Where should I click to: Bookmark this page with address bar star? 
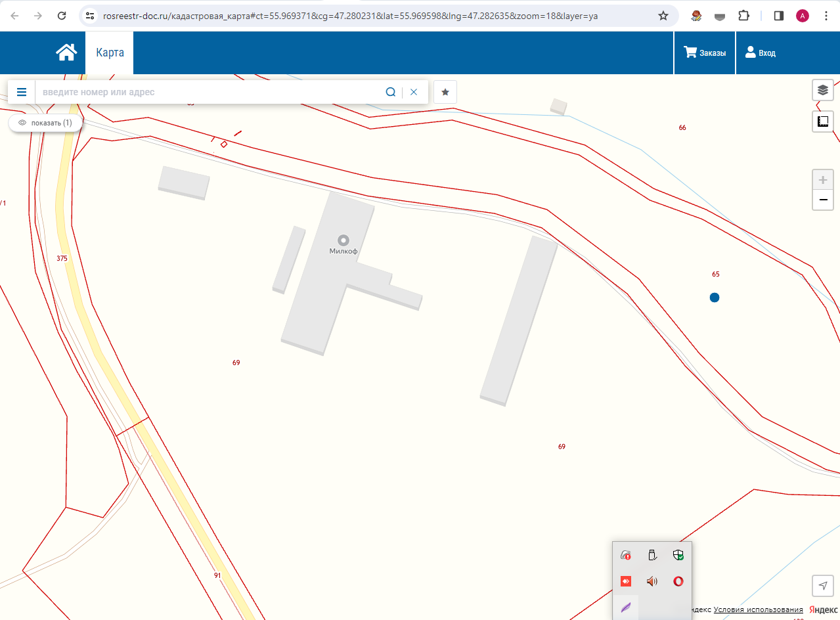pyautogui.click(x=663, y=16)
